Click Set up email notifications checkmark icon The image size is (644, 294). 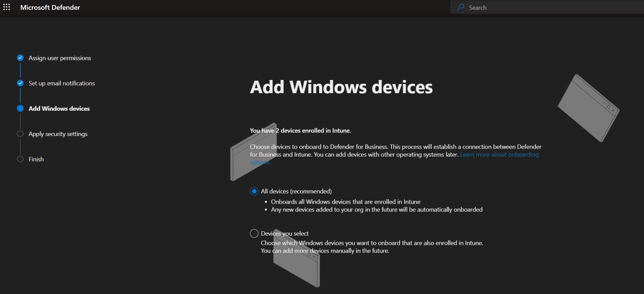point(20,83)
